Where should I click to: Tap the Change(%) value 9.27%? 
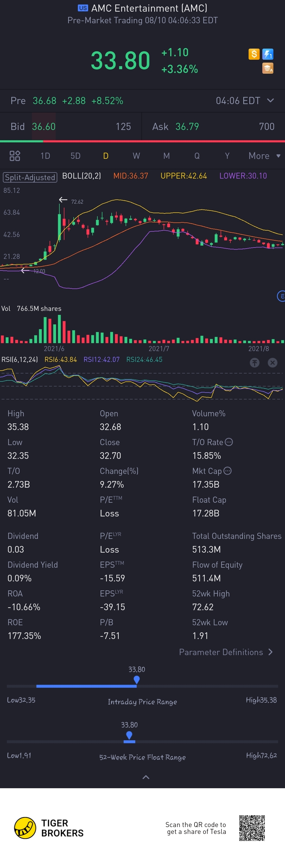point(112,484)
